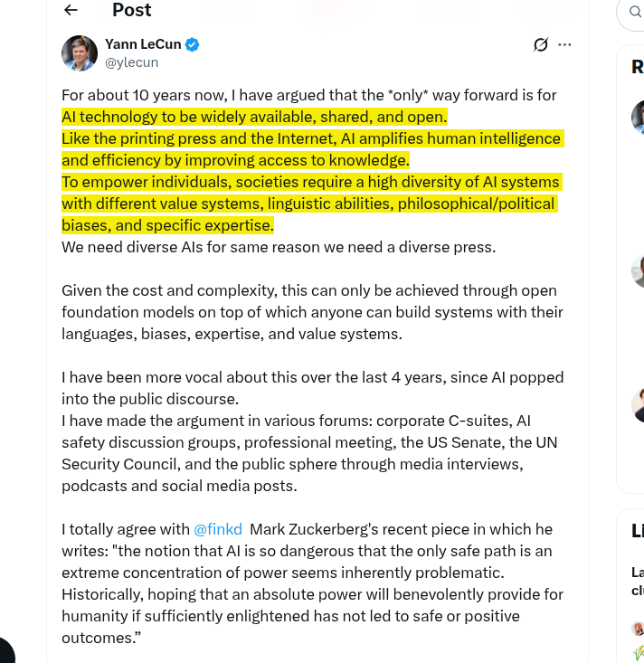This screenshot has height=663, width=644.
Task: Click the blue verified badge
Action: pyautogui.click(x=193, y=44)
